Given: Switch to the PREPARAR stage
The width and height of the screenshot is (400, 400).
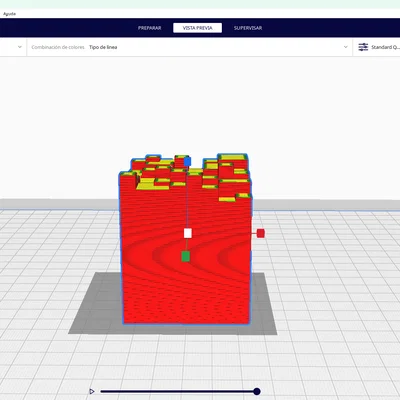Looking at the screenshot, I should 150,28.
